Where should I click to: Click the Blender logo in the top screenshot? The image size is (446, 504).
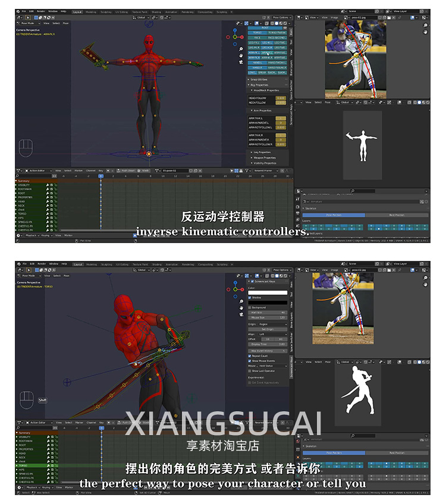coord(18,11)
